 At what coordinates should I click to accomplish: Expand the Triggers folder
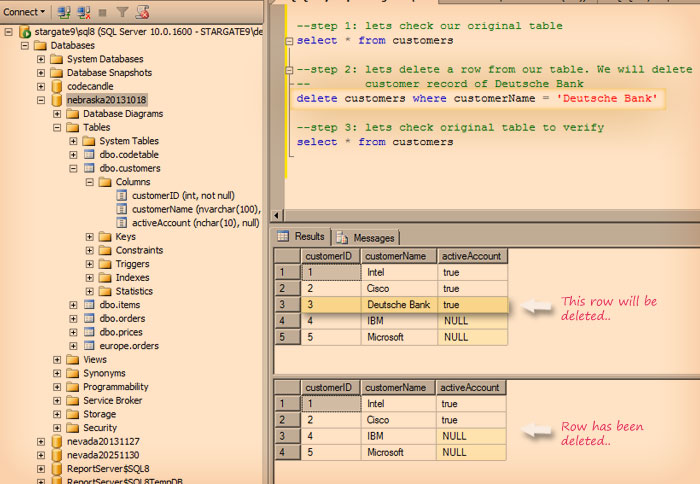pos(89,264)
